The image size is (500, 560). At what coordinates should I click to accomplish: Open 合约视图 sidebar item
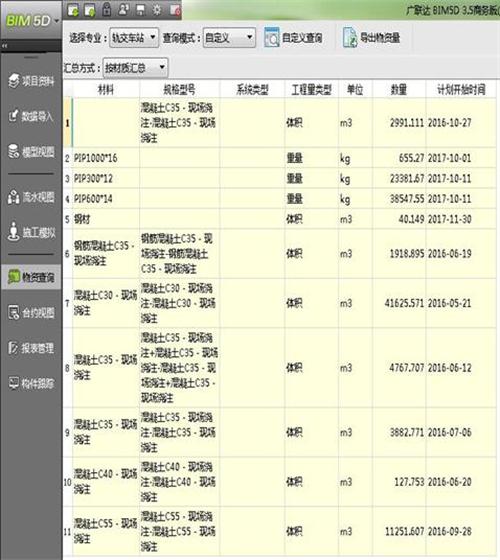pyautogui.click(x=31, y=313)
